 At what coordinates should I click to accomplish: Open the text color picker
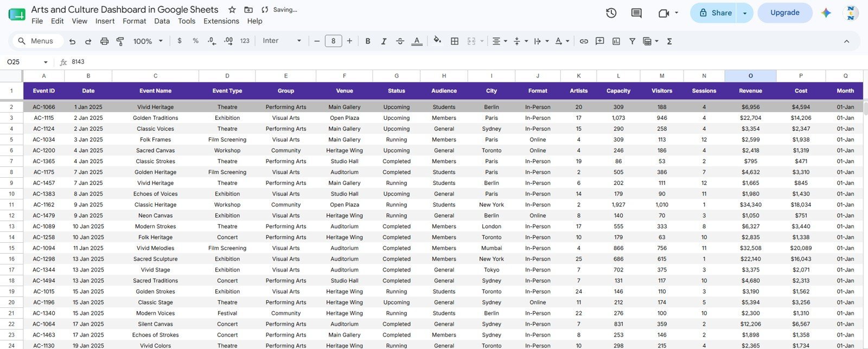click(417, 41)
